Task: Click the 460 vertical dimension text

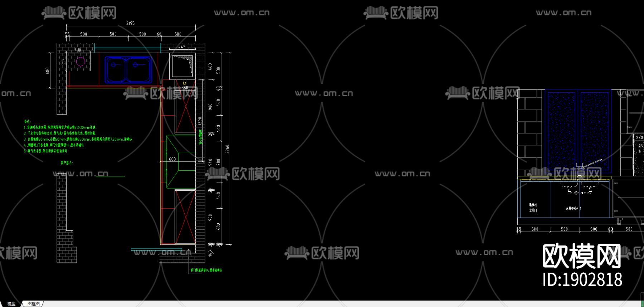Action: click(210, 67)
